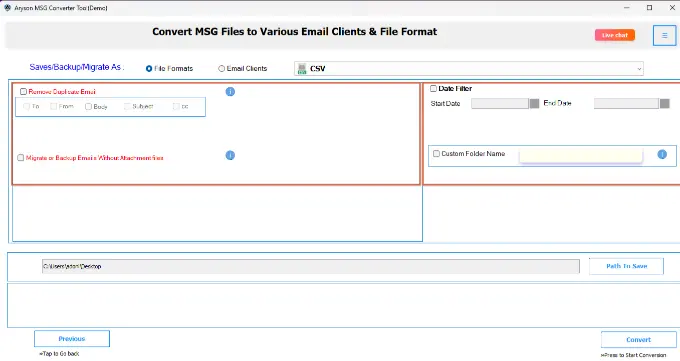Click 'Saves/Backup/Migrate As' label
This screenshot has width=680, height=361.
[76, 67]
